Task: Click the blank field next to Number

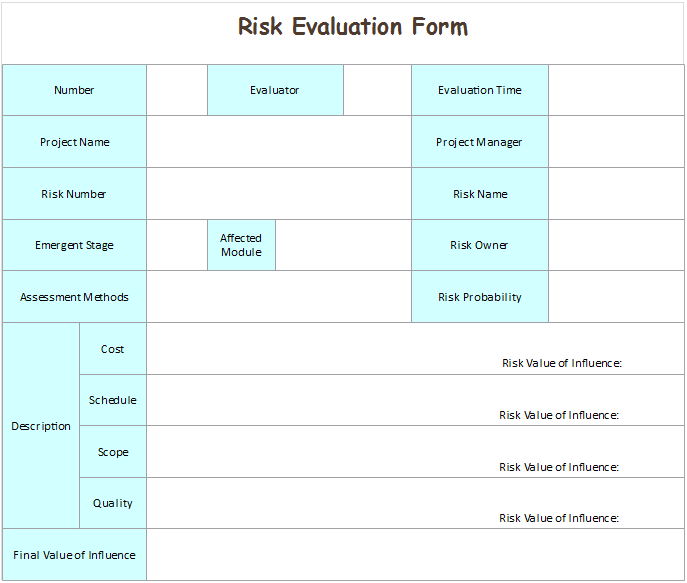Action: point(177,91)
